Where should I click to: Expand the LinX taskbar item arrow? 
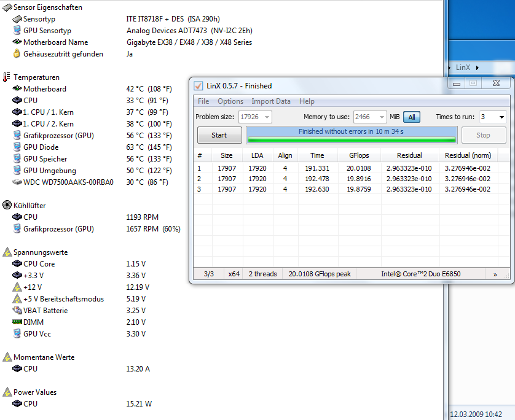[478, 68]
